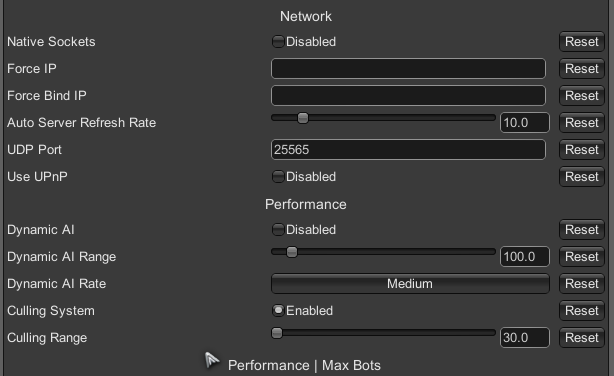Click the Culling Range slider handle

point(277,333)
